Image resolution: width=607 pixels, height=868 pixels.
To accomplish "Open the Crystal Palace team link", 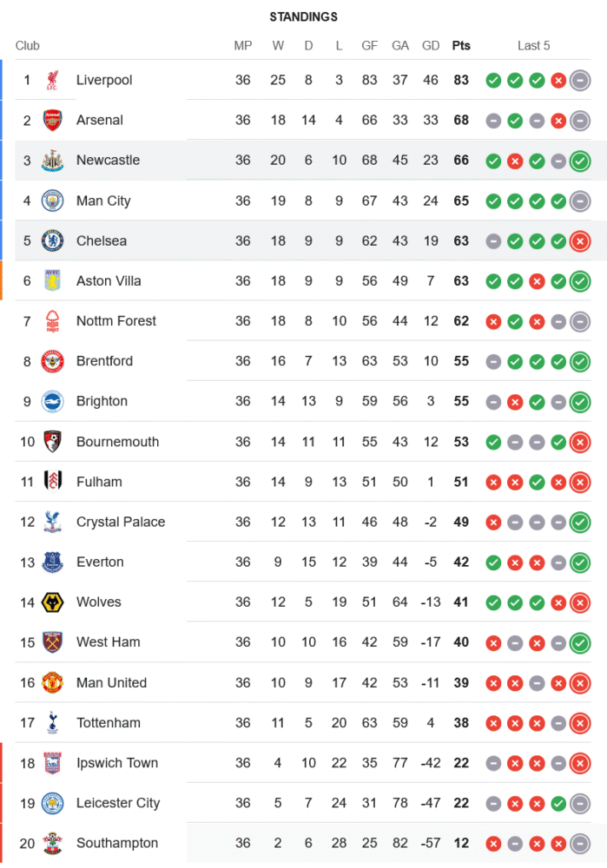I will [120, 522].
